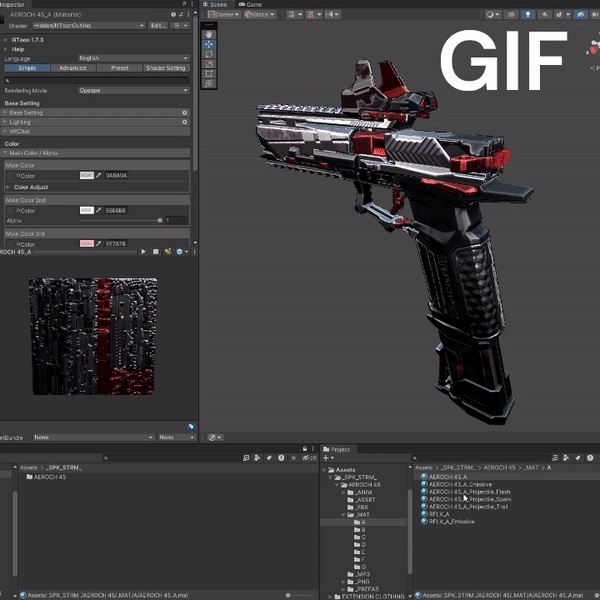The width and height of the screenshot is (600, 600).
Task: Open Main Color HDR color swatch
Action: (x=87, y=175)
